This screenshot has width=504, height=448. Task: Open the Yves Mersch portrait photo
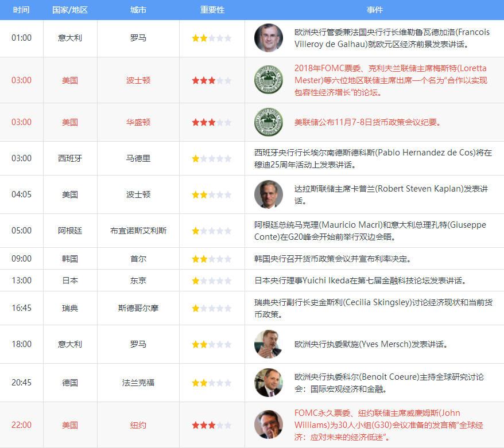[269, 344]
